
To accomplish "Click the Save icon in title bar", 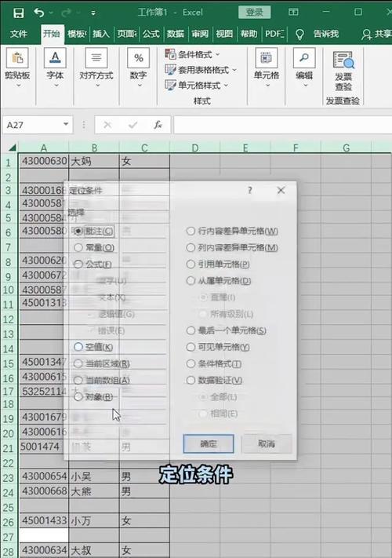I will click(x=19, y=13).
